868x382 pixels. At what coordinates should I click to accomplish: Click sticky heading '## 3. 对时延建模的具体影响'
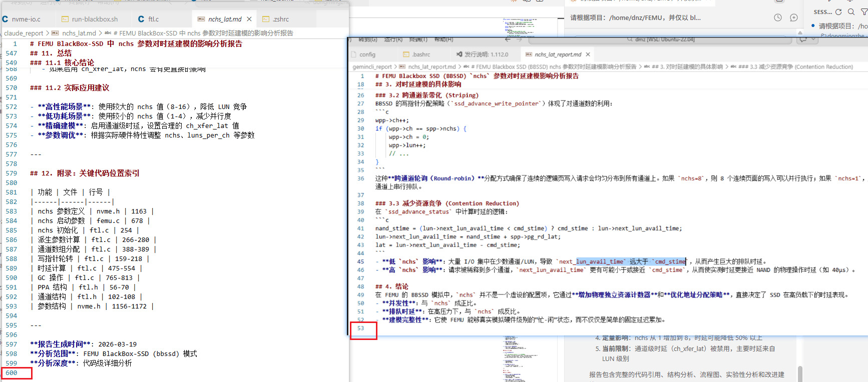pyautogui.click(x=418, y=84)
